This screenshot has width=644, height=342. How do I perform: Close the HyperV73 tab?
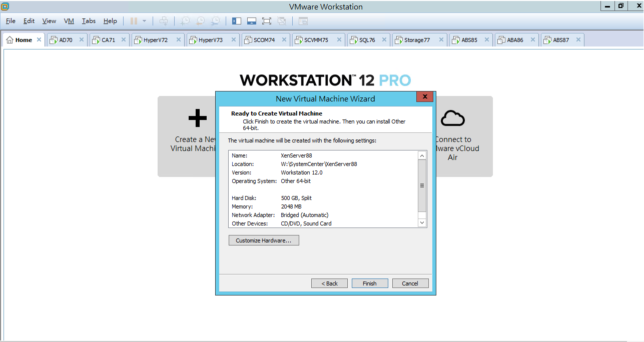(234, 40)
